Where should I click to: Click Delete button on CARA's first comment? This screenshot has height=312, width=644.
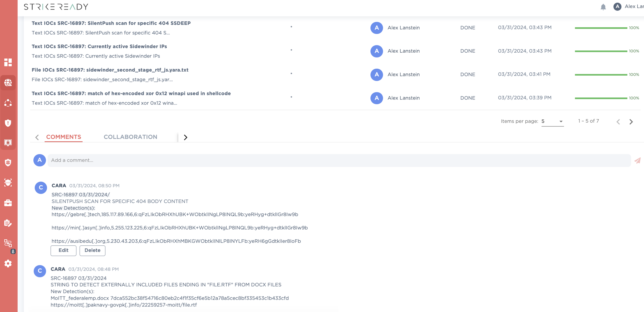[x=92, y=250]
